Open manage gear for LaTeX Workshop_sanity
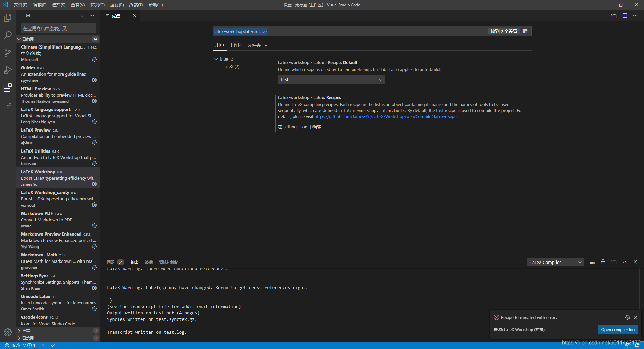This screenshot has width=644, height=349. point(94,205)
